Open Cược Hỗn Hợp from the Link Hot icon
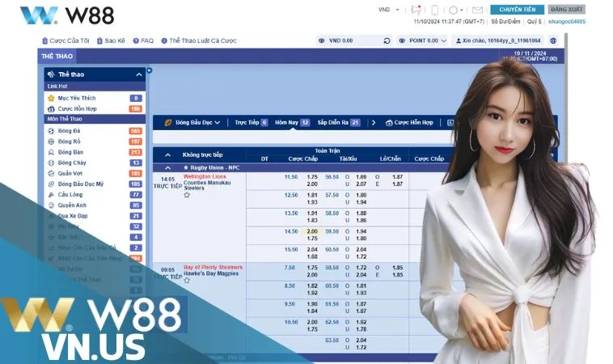 click(x=51, y=108)
